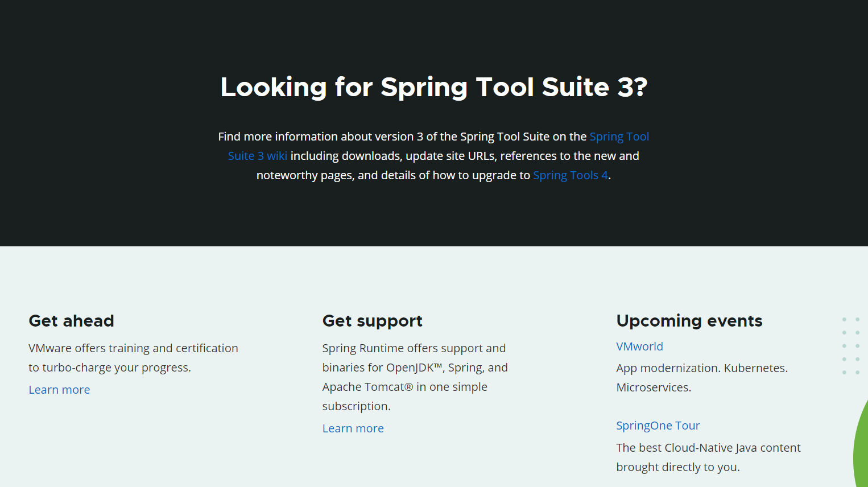
Task: Click Learn more under Get support
Action: [x=353, y=428]
